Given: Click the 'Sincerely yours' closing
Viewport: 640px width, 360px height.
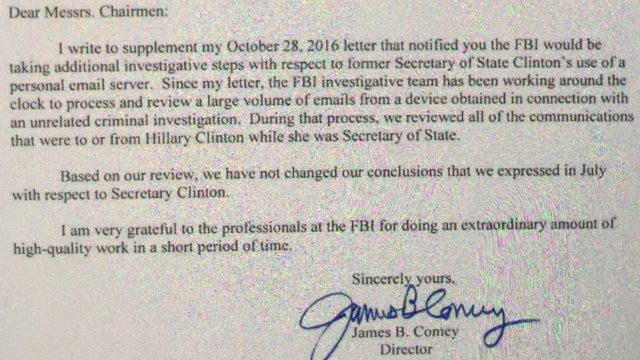Looking at the screenshot, I should tap(403, 279).
